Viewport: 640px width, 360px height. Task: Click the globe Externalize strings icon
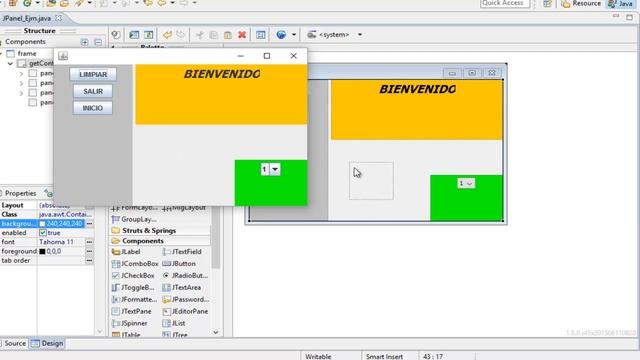(281, 35)
